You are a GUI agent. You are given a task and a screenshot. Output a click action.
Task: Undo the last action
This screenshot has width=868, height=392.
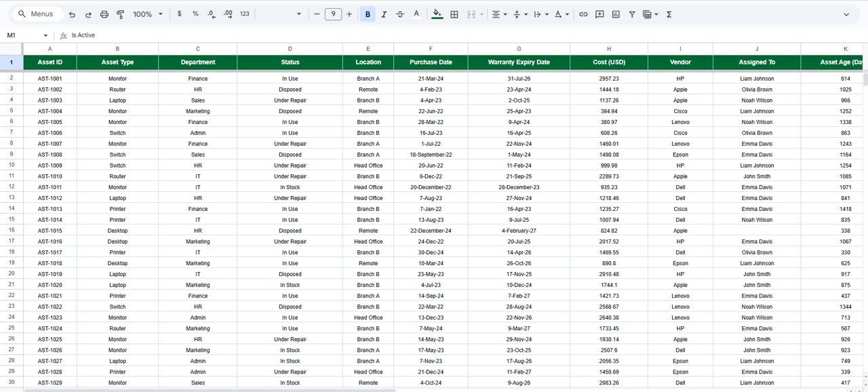72,14
